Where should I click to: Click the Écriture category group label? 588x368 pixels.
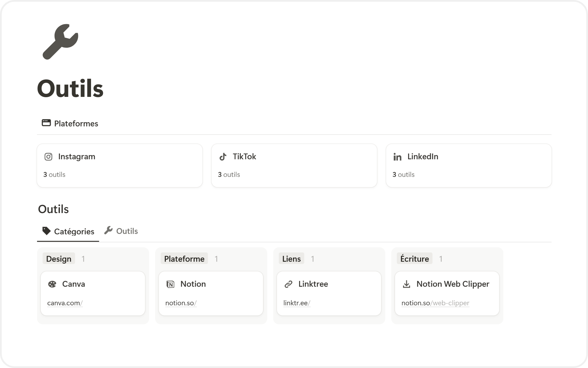414,259
